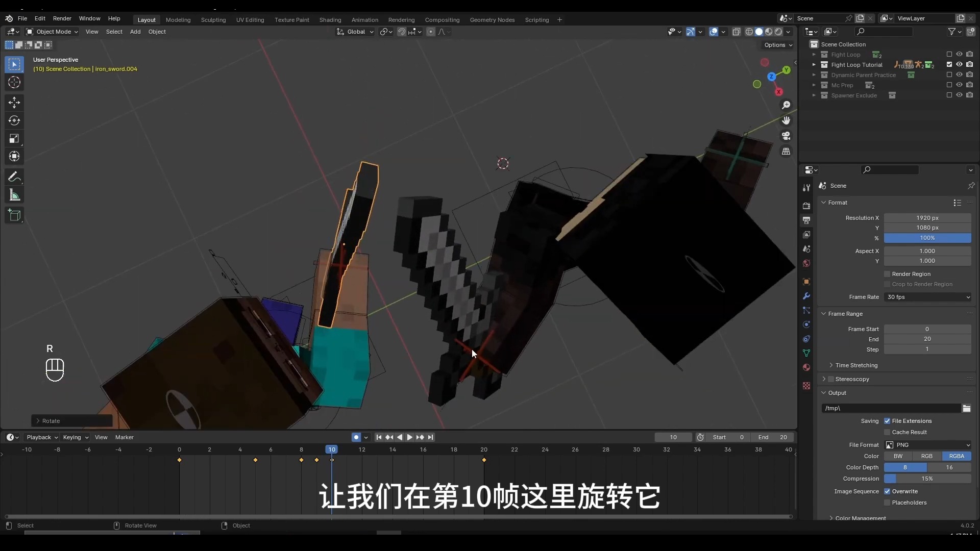Switch to the Animation workspace tab
This screenshot has height=551, width=980.
(364, 20)
